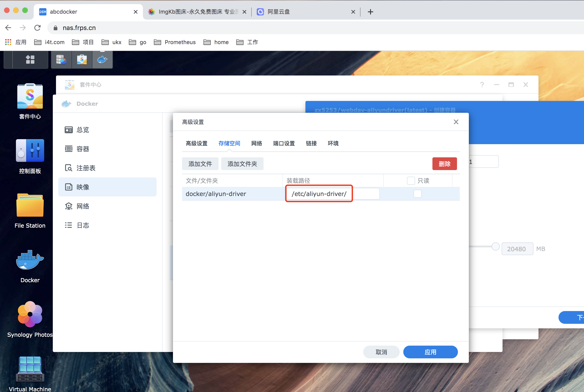Switch to 高级设置 tab

[197, 143]
